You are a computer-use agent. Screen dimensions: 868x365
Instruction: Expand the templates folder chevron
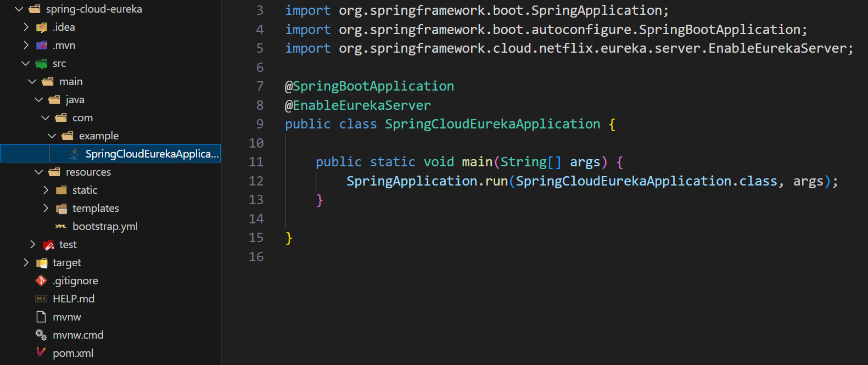(x=46, y=209)
